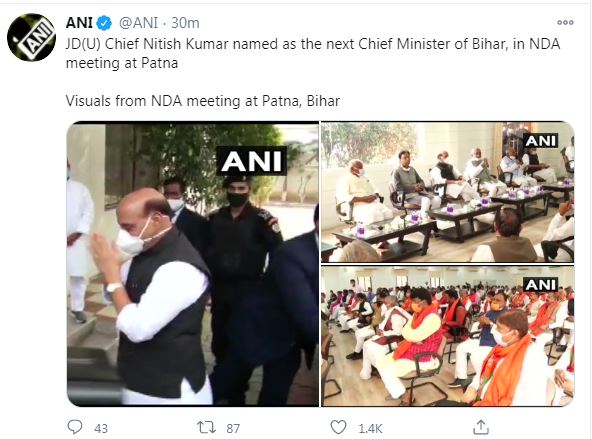Open the @ANI handle link
Image resolution: width=592 pixels, height=439 pixels.
139,23
